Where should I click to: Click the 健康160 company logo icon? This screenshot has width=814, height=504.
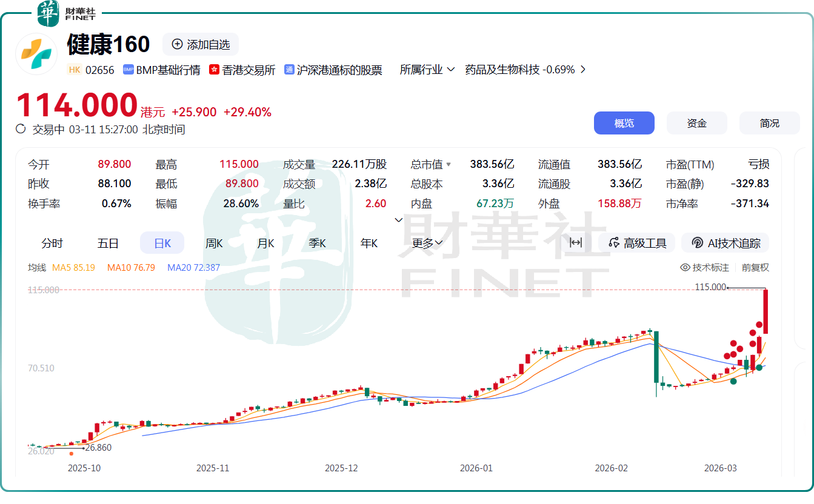click(36, 54)
